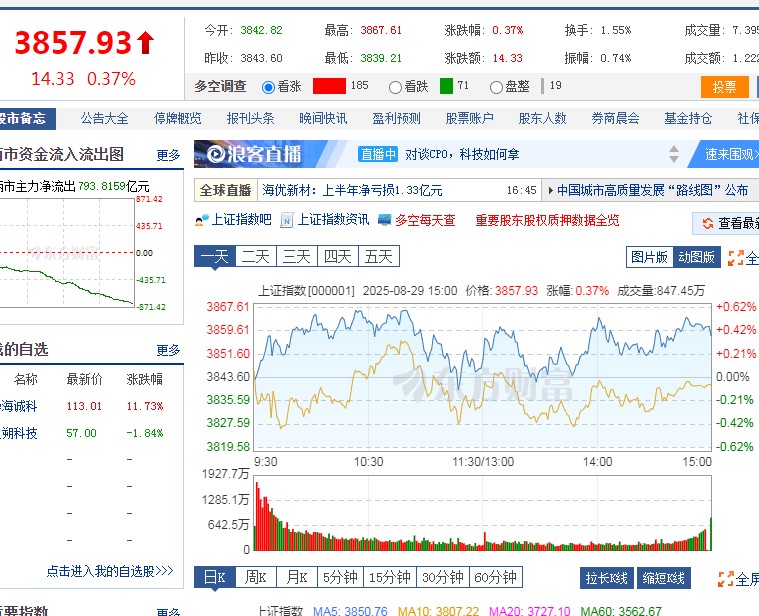This screenshot has width=759, height=616.
Task: Click the 浪客直播 logo banner
Action: [255, 154]
